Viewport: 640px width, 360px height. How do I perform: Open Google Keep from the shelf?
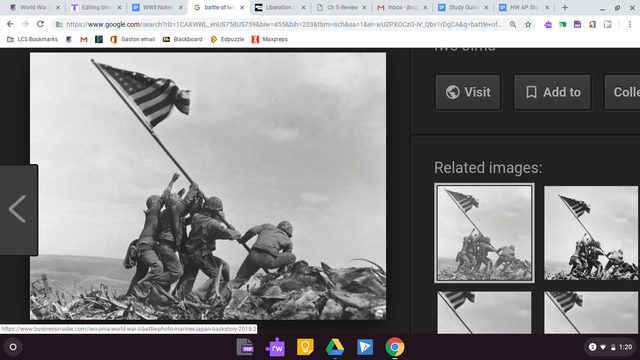305,347
